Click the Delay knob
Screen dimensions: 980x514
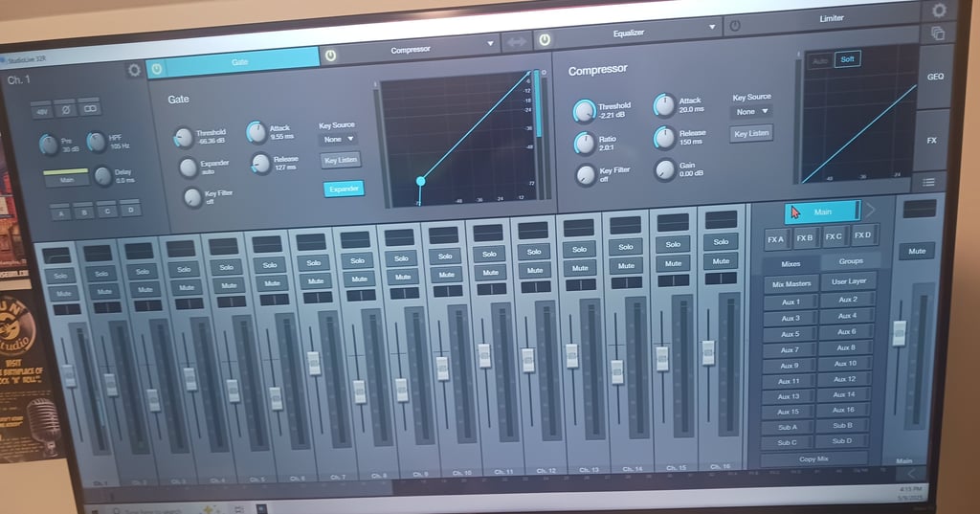click(102, 176)
